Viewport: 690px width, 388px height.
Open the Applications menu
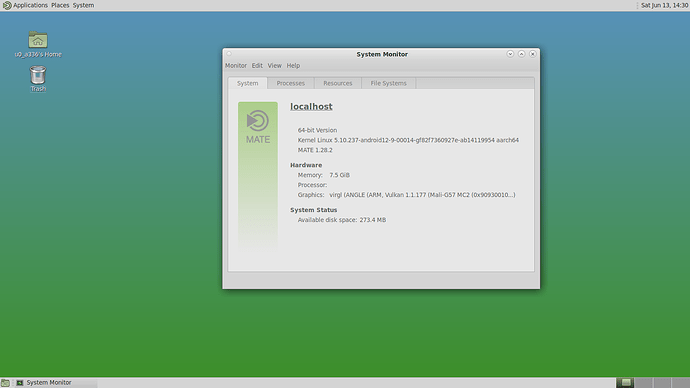pos(30,5)
